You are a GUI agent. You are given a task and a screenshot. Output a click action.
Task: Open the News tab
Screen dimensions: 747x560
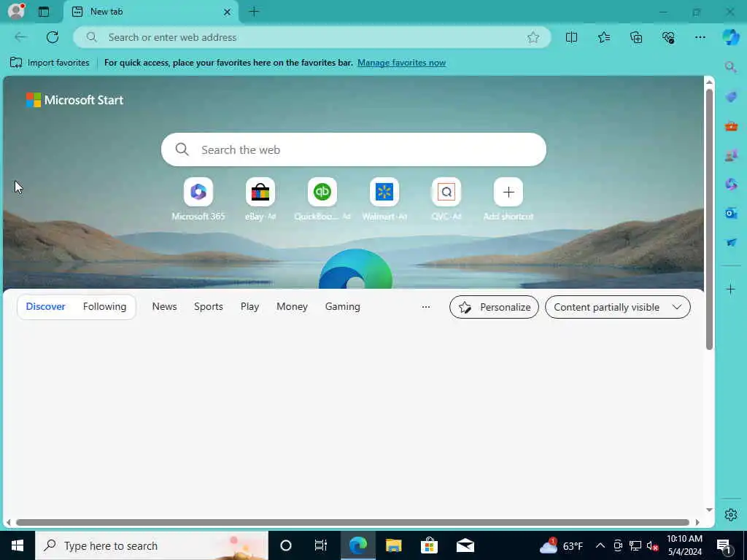tap(164, 307)
